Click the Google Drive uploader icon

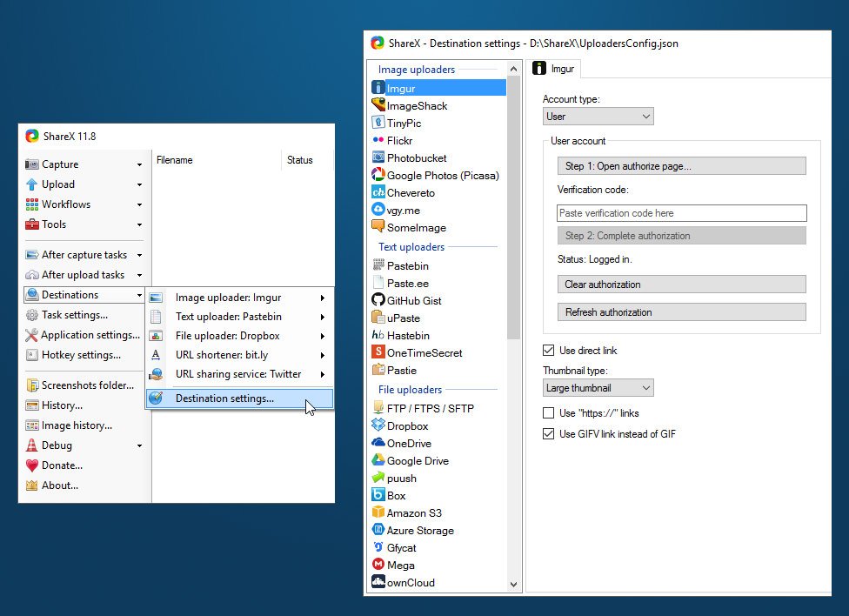(x=378, y=460)
